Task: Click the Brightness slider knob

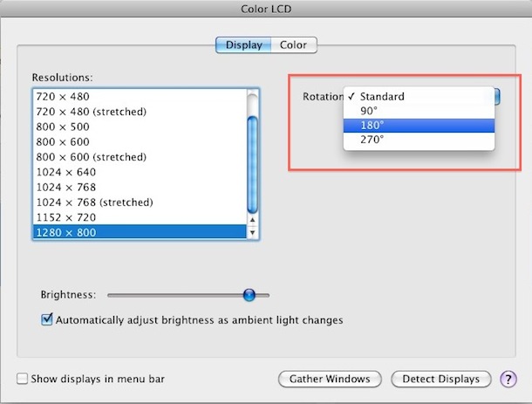Action: click(x=249, y=295)
